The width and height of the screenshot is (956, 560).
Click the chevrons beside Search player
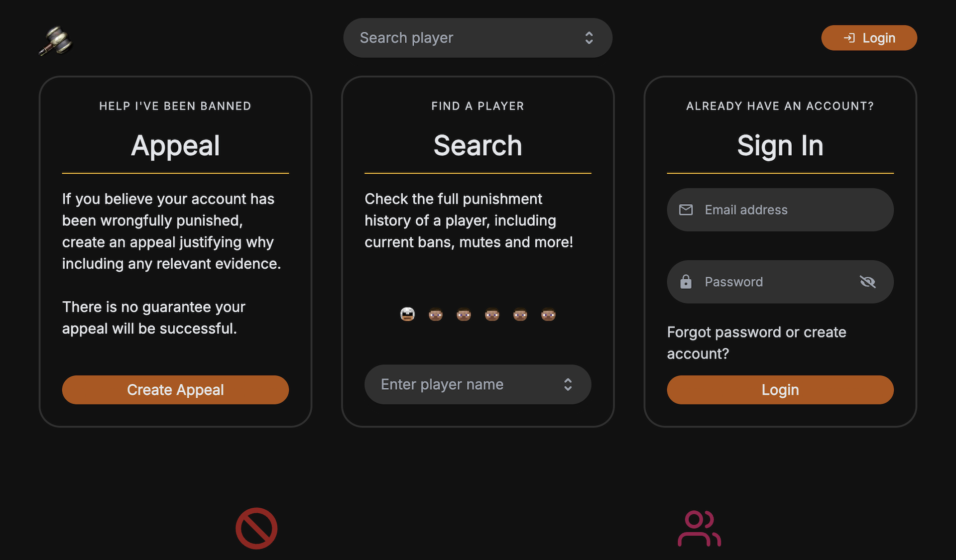click(x=589, y=37)
